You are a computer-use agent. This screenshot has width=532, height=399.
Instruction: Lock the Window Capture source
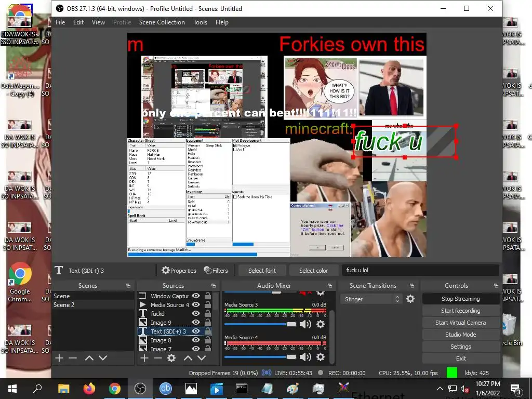coord(208,296)
